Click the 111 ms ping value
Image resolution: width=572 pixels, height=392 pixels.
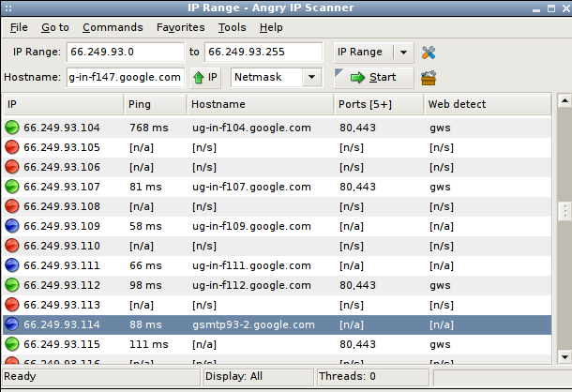tap(149, 344)
